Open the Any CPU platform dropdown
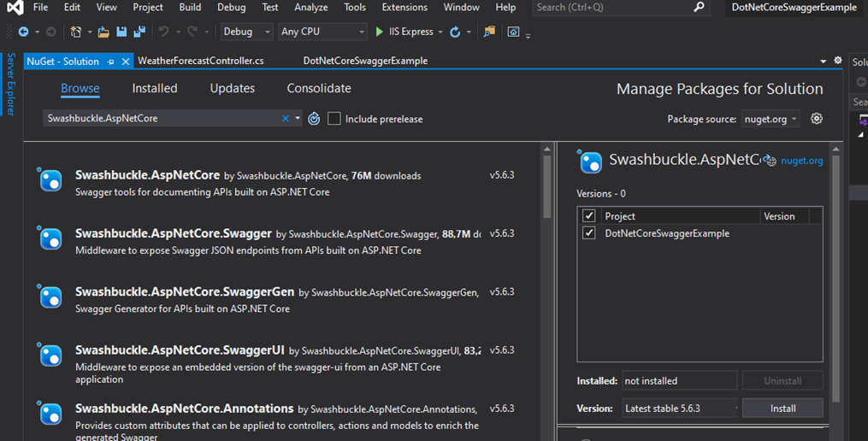The height and width of the screenshot is (441, 868). coord(322,32)
